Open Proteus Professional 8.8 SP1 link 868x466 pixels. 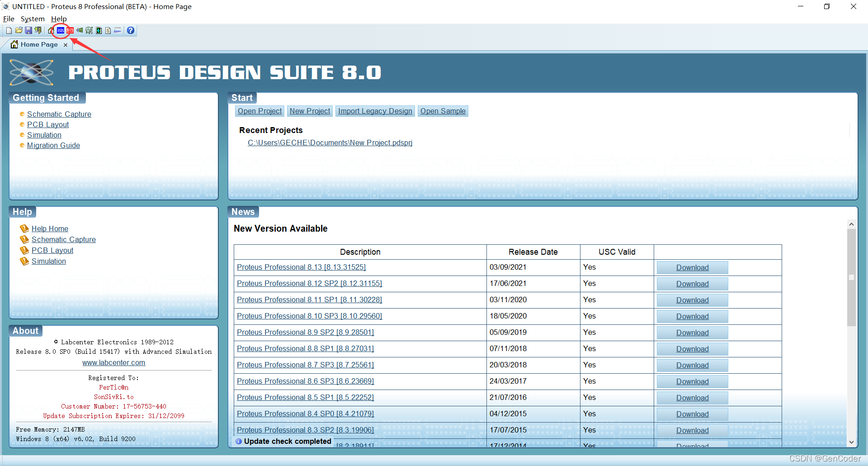(x=306, y=348)
